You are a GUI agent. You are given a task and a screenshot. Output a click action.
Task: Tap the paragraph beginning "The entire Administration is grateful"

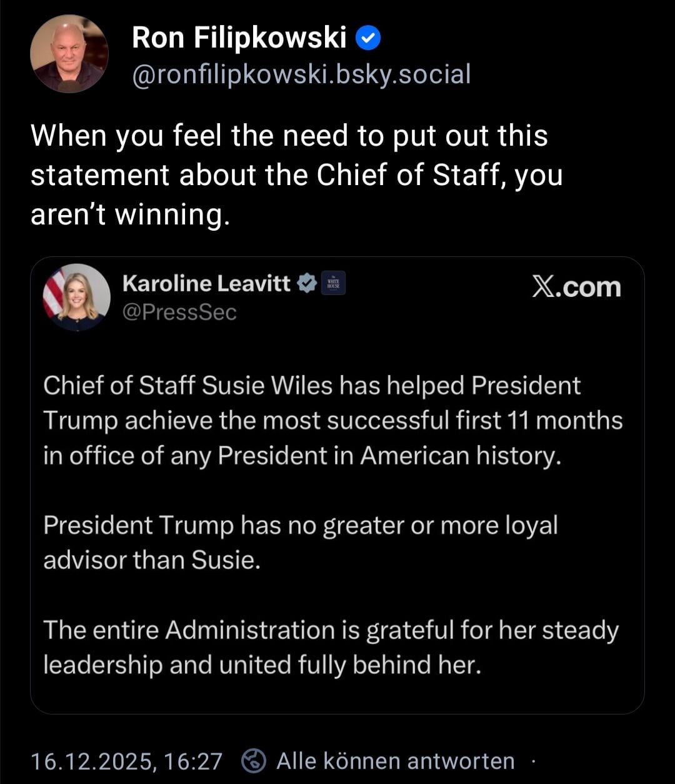[331, 647]
